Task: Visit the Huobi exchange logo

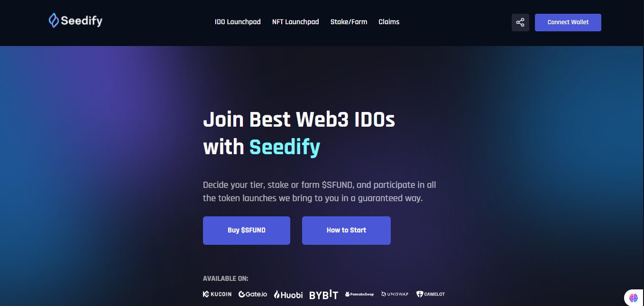Action: [x=288, y=295]
